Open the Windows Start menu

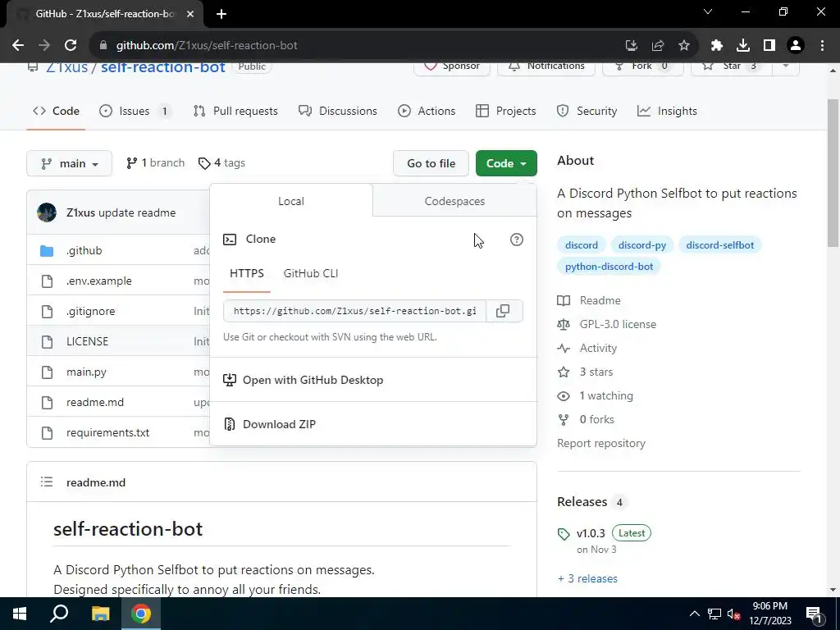click(x=20, y=614)
